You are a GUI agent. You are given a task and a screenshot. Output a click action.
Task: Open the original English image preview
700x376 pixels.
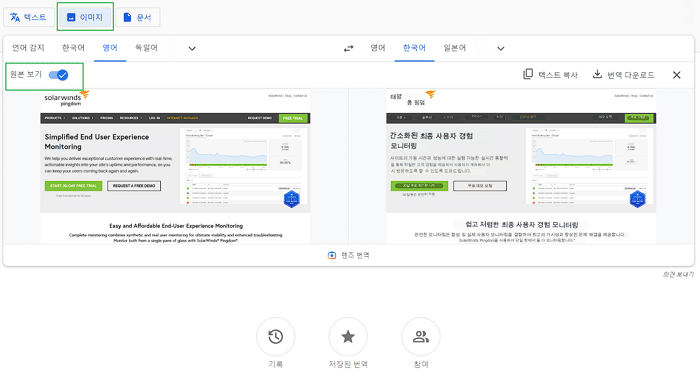[x=175, y=166]
